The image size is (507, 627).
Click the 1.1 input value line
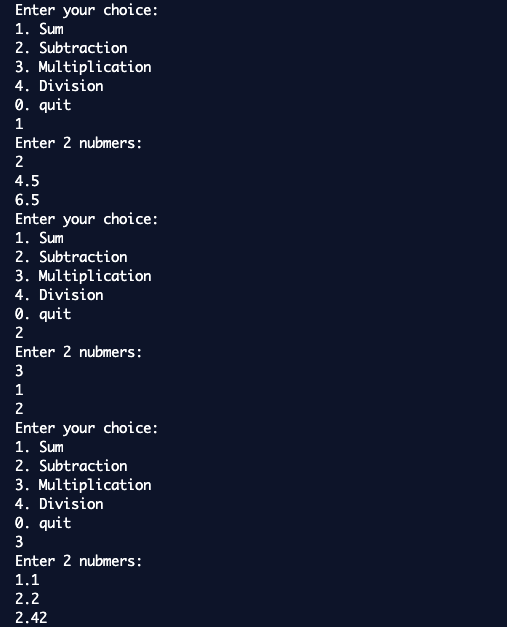pos(27,579)
